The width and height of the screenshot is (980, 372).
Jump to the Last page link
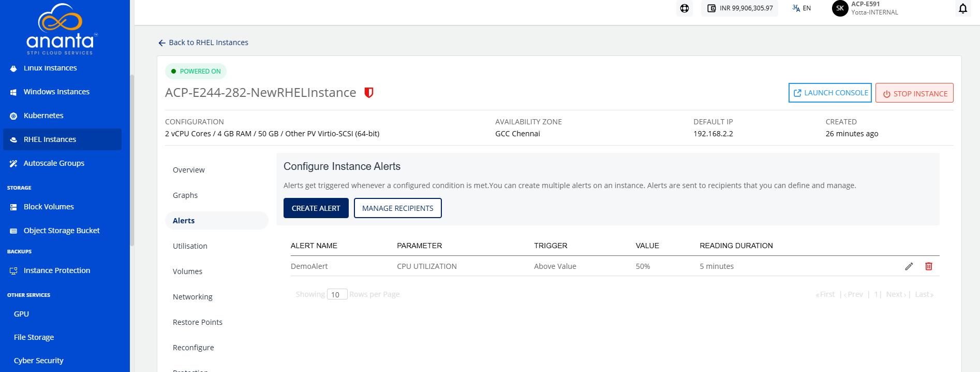click(924, 294)
